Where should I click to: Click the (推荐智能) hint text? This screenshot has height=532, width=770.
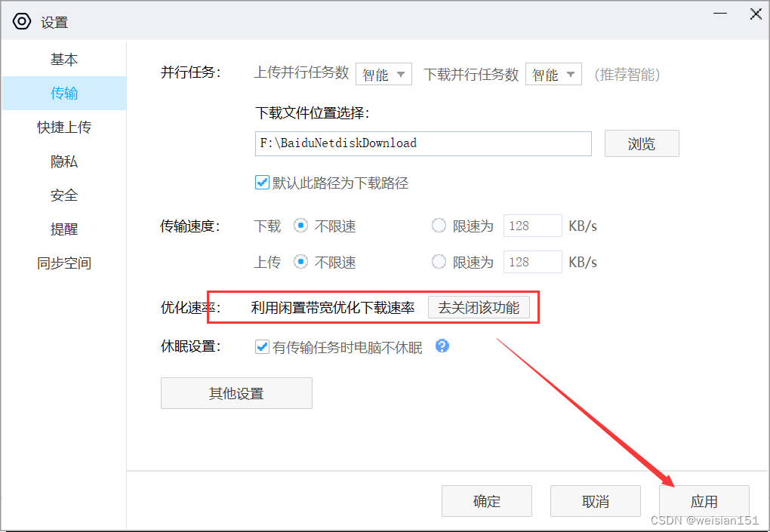[627, 74]
